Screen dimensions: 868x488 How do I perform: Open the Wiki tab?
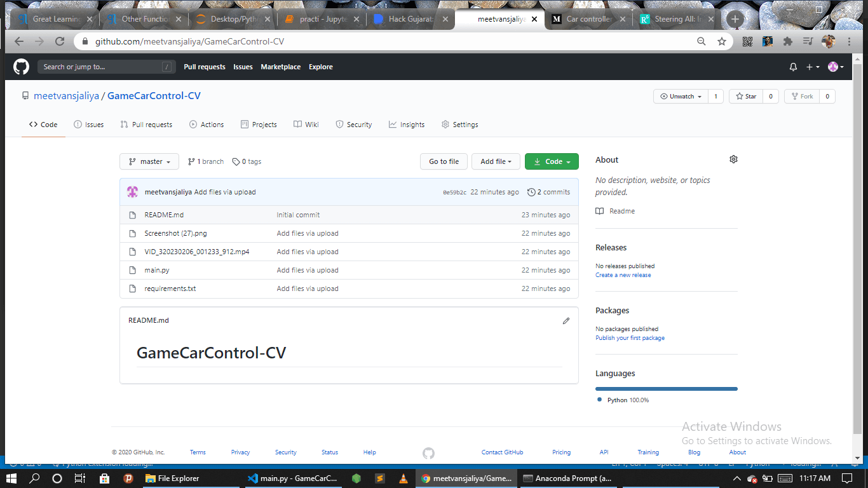pyautogui.click(x=306, y=125)
